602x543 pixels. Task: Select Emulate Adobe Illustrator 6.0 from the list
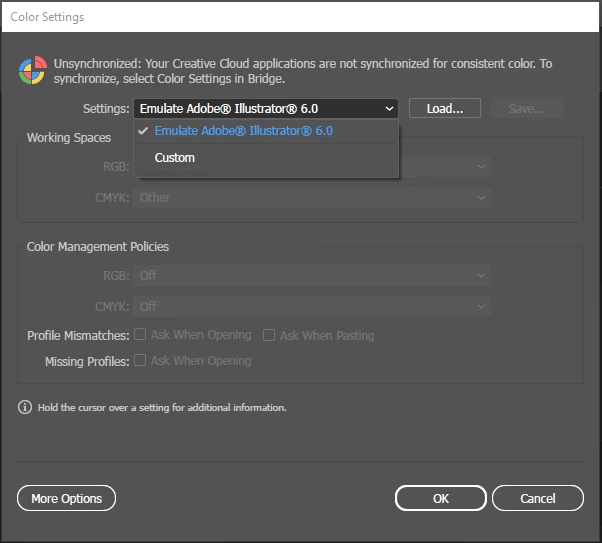[266, 131]
